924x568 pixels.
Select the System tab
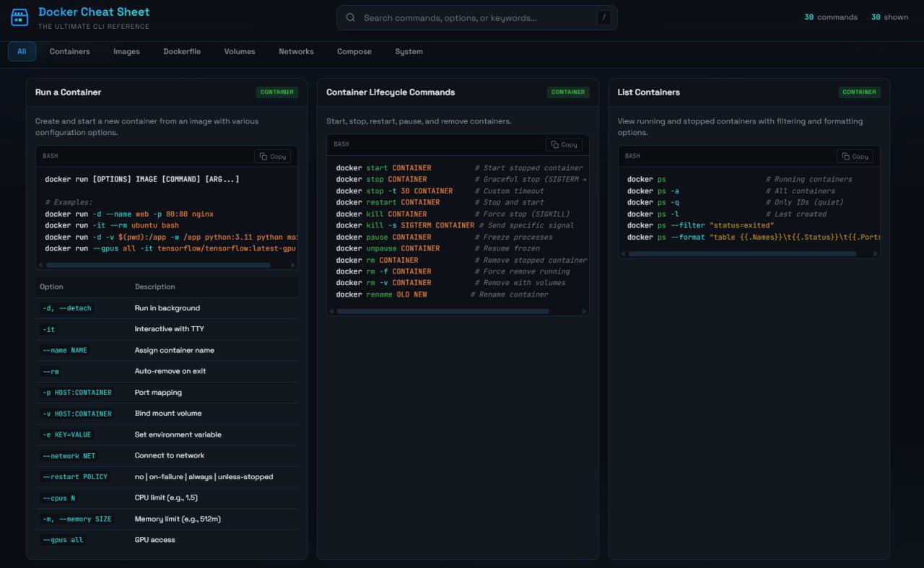click(x=409, y=52)
